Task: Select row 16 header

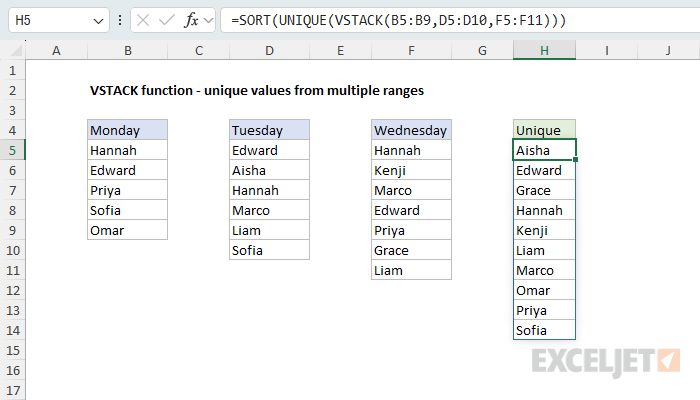Action: 12,371
